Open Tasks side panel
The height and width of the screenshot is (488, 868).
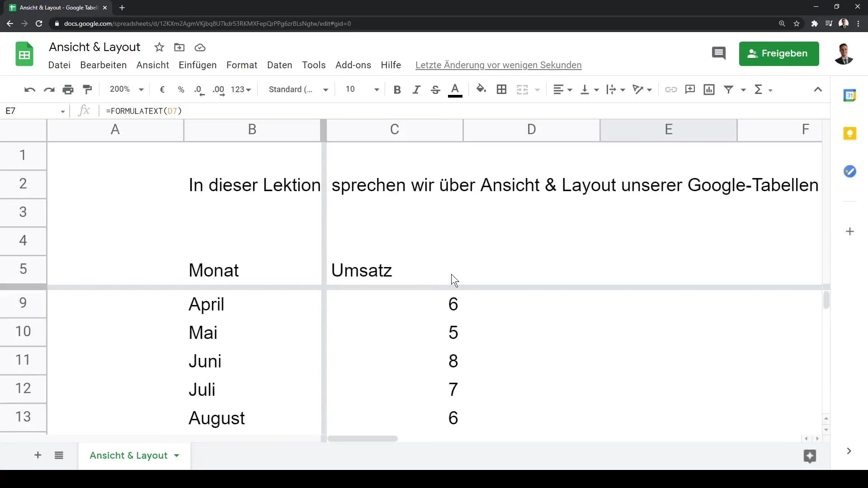pos(850,171)
